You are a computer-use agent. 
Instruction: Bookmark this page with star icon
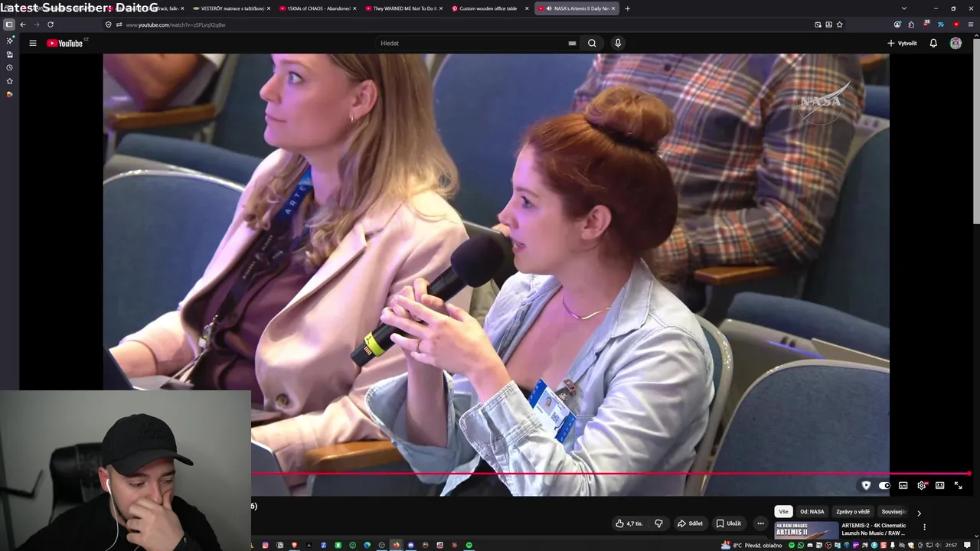840,24
